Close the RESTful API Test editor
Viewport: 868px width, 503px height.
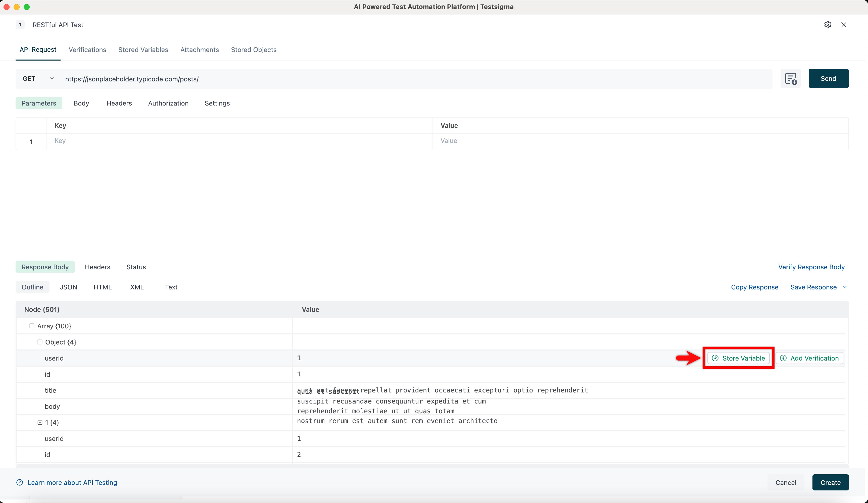[844, 24]
